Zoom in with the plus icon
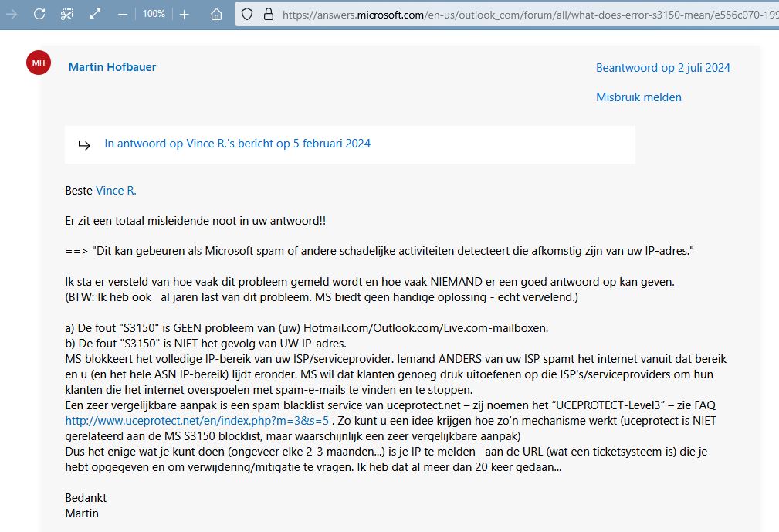The height and width of the screenshot is (532, 779). tap(185, 15)
